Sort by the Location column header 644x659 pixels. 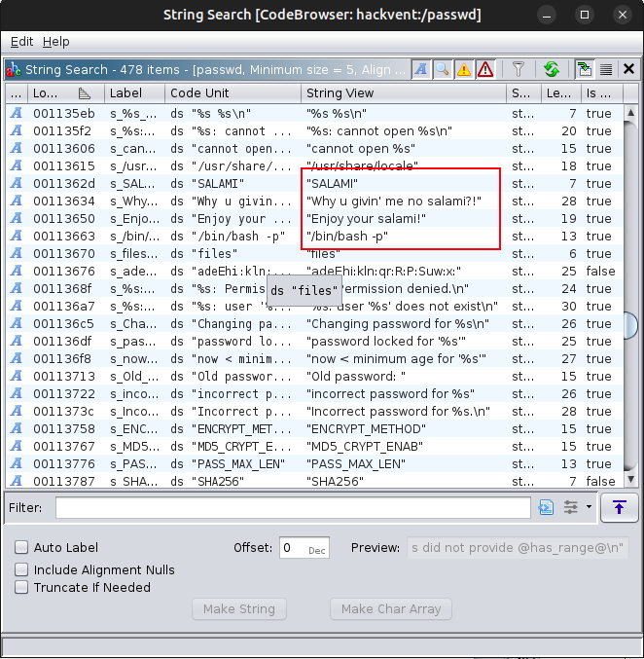[58, 93]
